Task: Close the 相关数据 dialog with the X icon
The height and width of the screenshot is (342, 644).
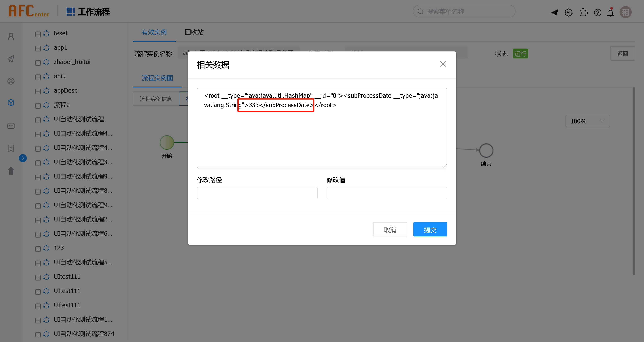Action: [x=443, y=64]
